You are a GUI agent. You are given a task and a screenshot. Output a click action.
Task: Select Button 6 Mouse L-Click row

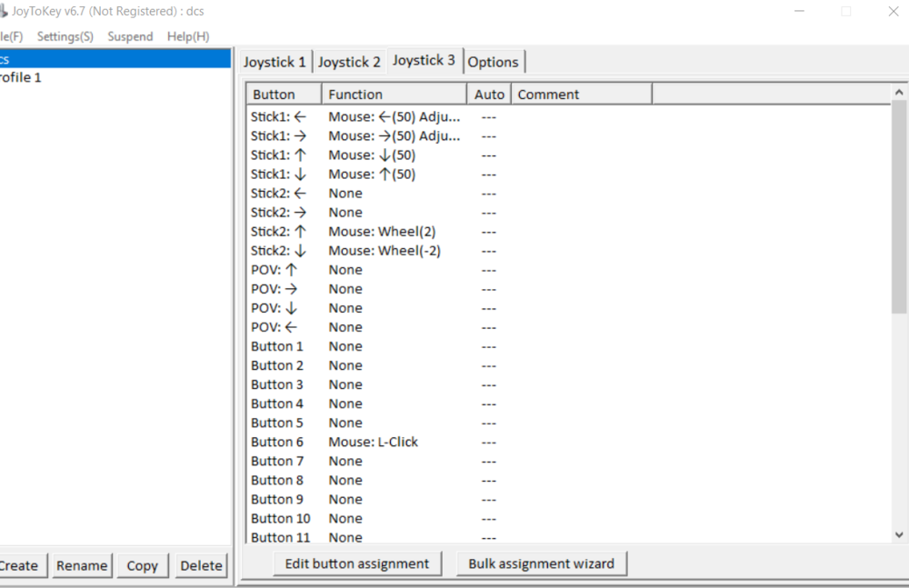pos(568,442)
